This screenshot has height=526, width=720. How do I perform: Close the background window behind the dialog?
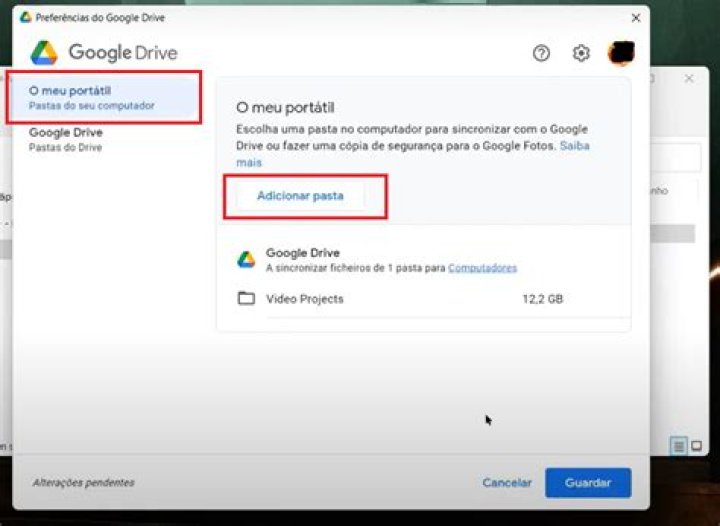point(689,78)
